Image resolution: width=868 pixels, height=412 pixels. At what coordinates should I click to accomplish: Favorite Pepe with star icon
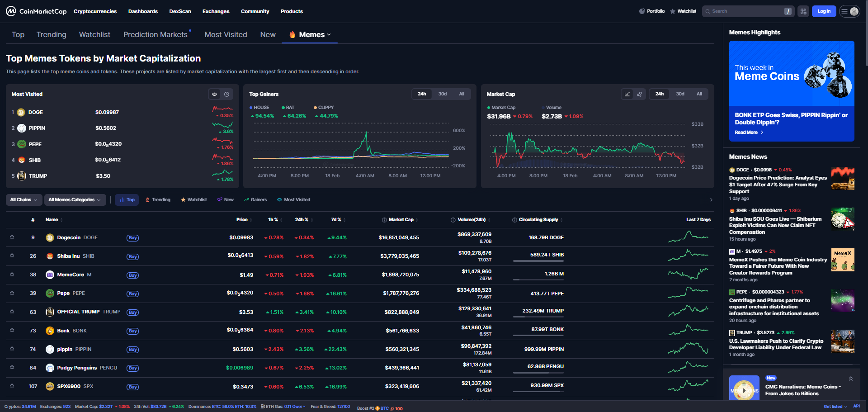tap(12, 293)
